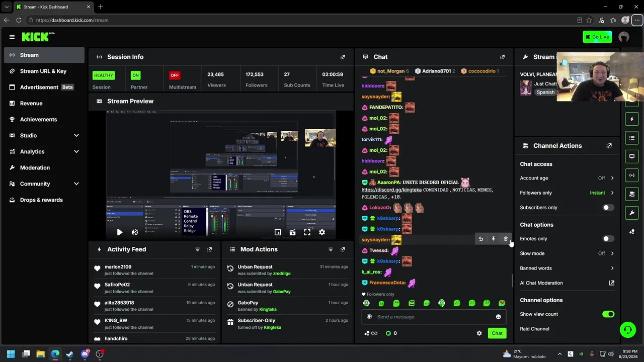This screenshot has width=644, height=362.
Task: Pop out the Activity Feed panel
Action: click(x=209, y=249)
